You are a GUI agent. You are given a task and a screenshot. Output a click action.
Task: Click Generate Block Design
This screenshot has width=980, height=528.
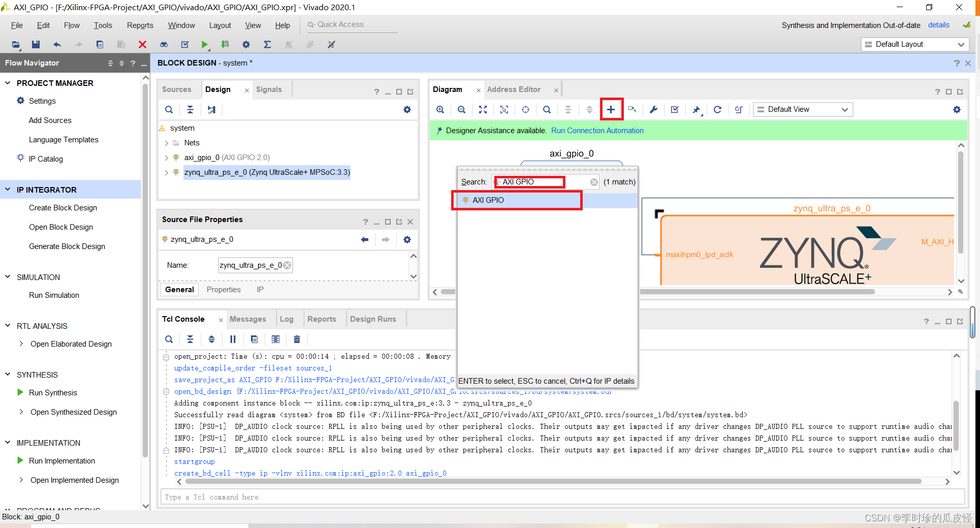coord(67,246)
